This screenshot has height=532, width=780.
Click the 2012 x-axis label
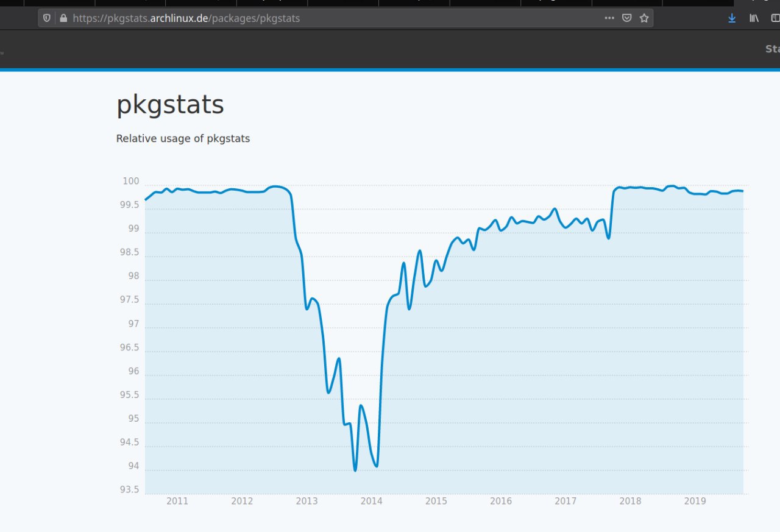pos(242,501)
